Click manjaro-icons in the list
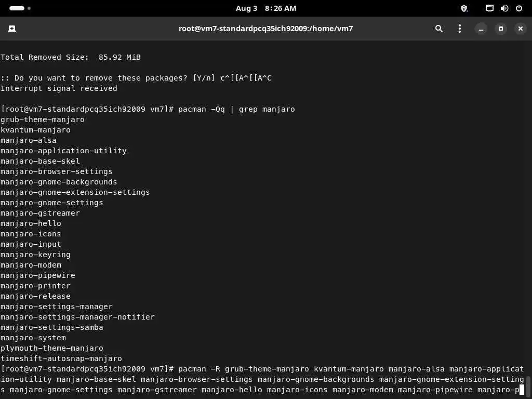532x399 pixels. pyautogui.click(x=31, y=234)
